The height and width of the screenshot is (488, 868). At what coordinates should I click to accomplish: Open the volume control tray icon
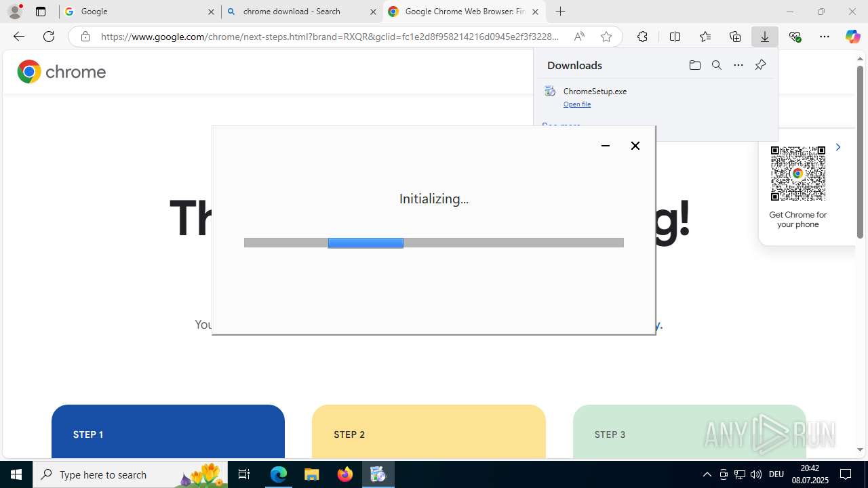756,474
